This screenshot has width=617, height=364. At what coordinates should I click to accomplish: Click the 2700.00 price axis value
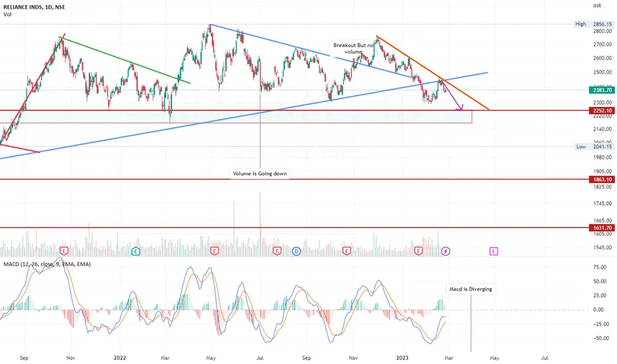point(602,44)
